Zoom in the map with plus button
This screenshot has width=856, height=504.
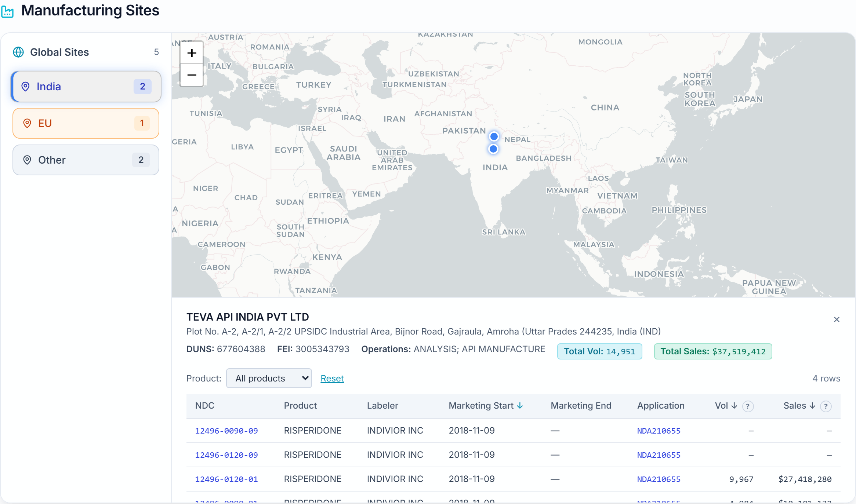tap(192, 53)
